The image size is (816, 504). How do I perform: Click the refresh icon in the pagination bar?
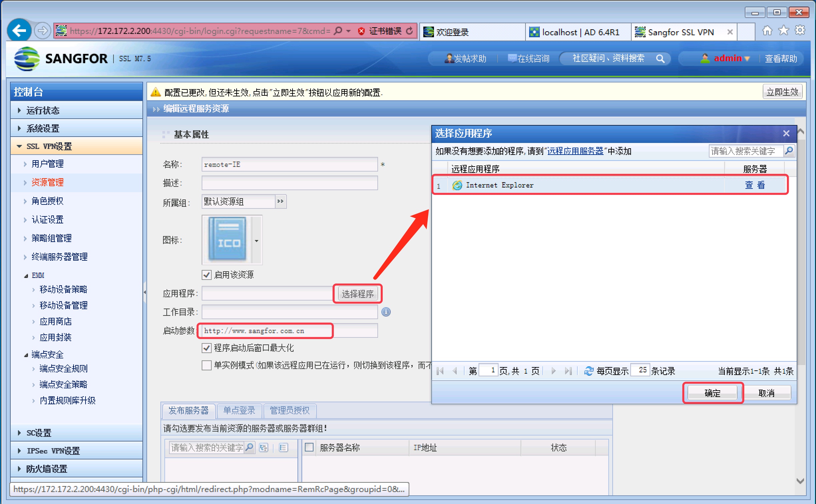point(588,371)
